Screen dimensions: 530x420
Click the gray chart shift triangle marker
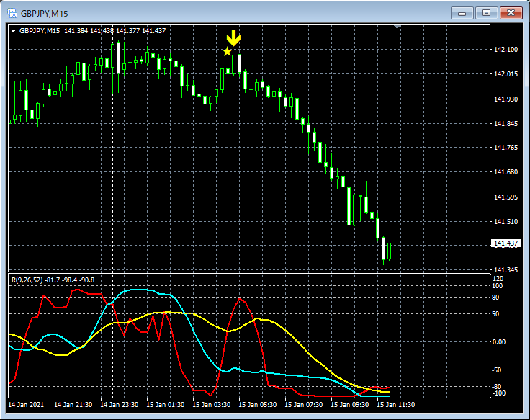[397, 27]
